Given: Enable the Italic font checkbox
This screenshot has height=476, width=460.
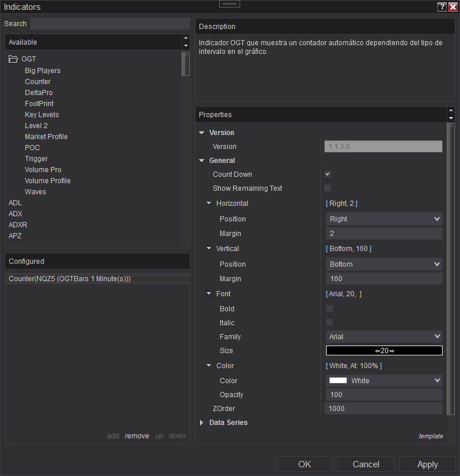Looking at the screenshot, I should [x=329, y=322].
